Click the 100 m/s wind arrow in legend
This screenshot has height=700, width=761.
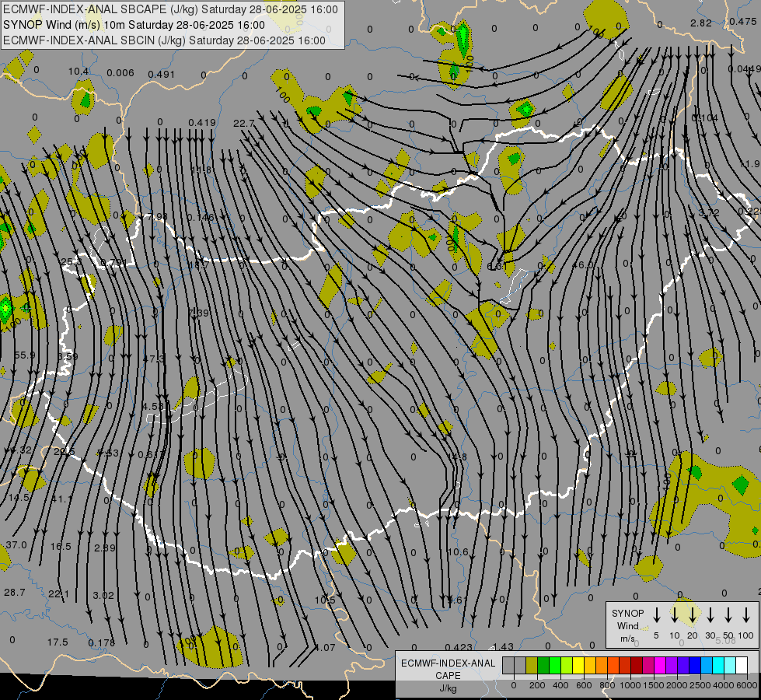click(746, 615)
